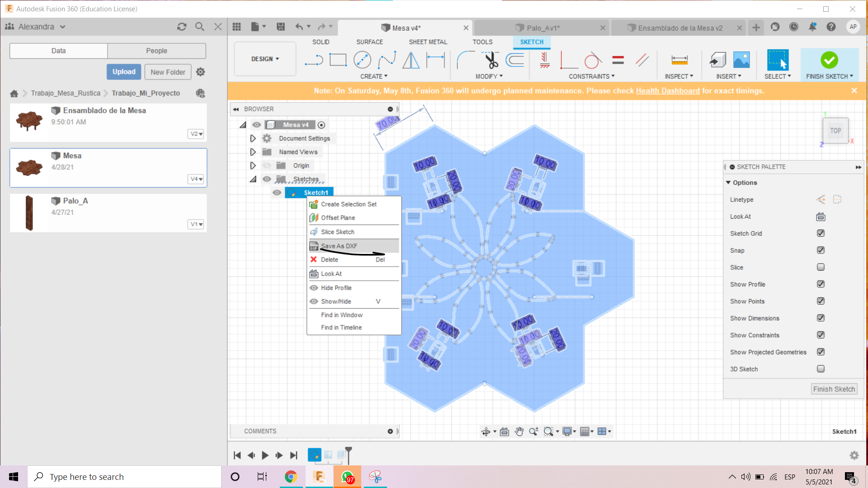Choose Save As DXF from context menu
The width and height of the screenshot is (868, 488).
coord(339,246)
